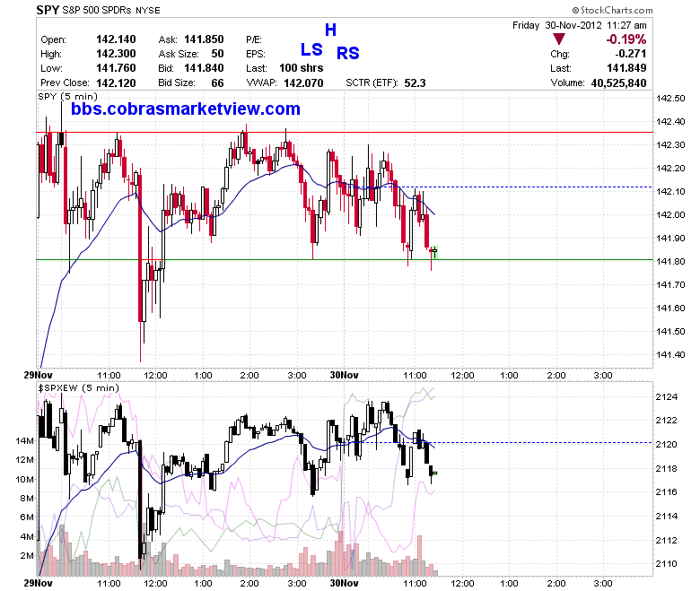Click the 29Nov date marker below the volume panel

(38, 583)
